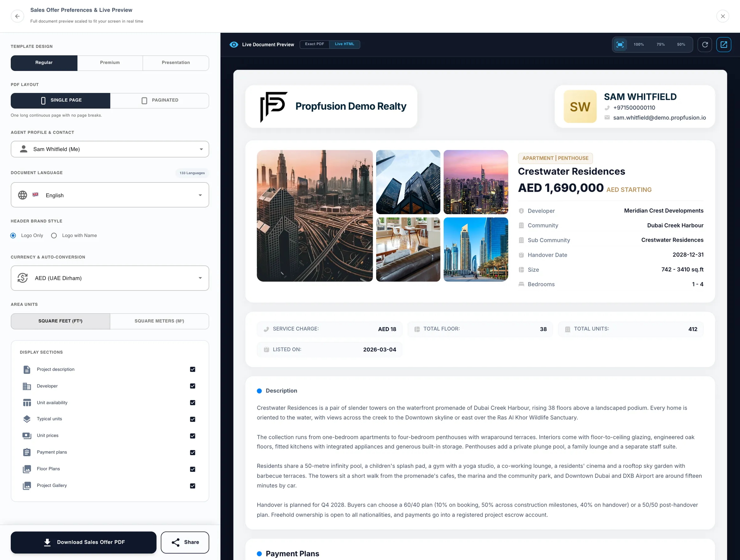Select the Logo Only radio button
This screenshot has height=560, width=740.
(x=13, y=235)
